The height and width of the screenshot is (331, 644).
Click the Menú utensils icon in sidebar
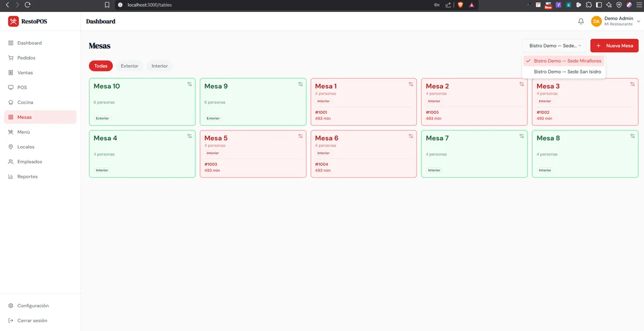tap(11, 132)
